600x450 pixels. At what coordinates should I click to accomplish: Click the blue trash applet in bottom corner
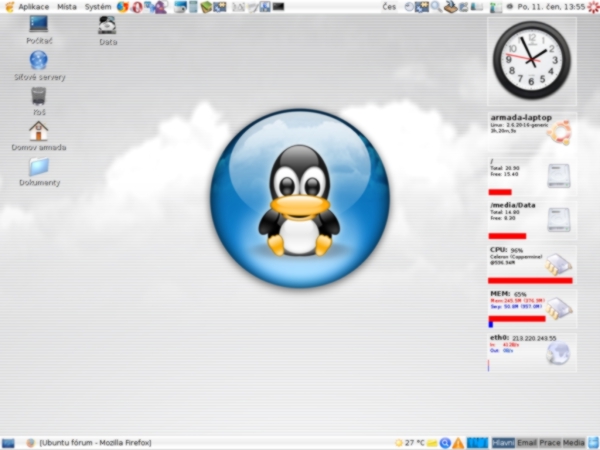[593, 443]
